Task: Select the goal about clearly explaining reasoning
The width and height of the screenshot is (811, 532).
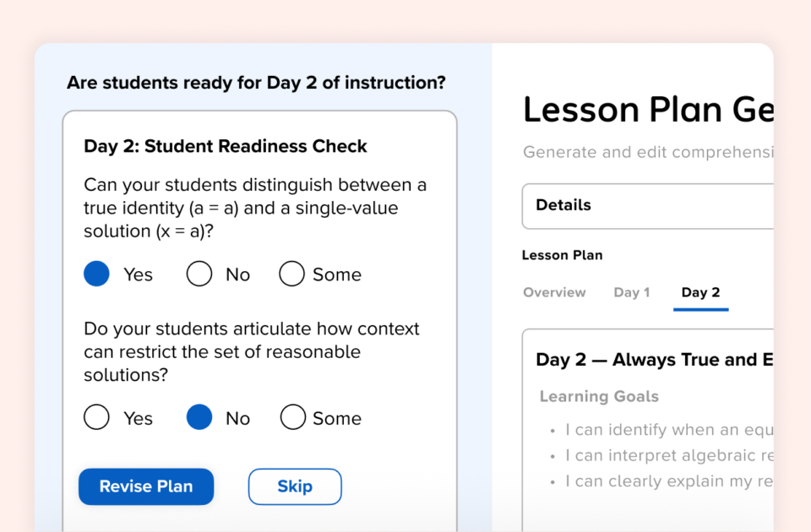Action: pyautogui.click(x=666, y=481)
